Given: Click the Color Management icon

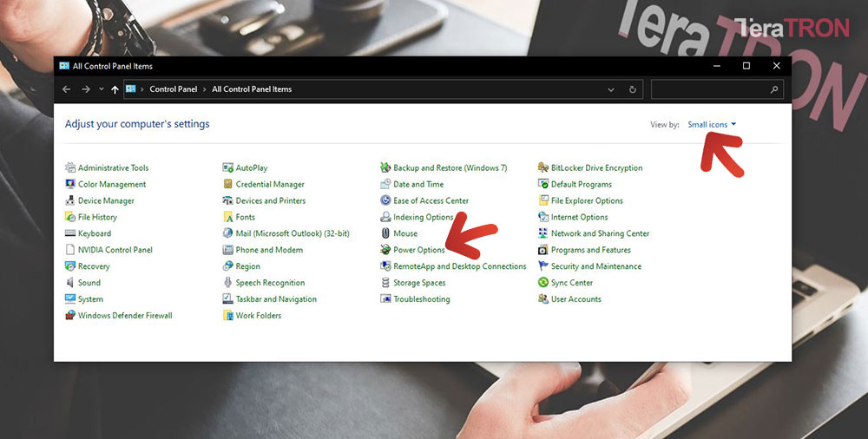Looking at the screenshot, I should click(70, 184).
